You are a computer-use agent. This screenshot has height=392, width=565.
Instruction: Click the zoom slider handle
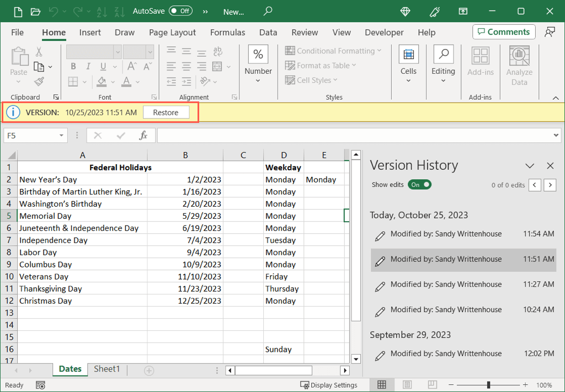[x=488, y=385]
